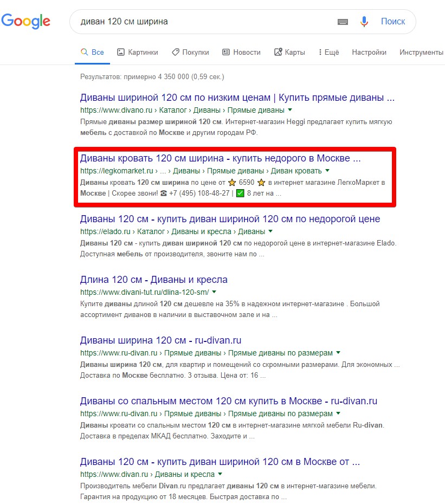The height and width of the screenshot is (504, 445).
Task: Open divano.ru result 'Диваны шириной 120 см по низким ценам'
Action: (x=237, y=98)
